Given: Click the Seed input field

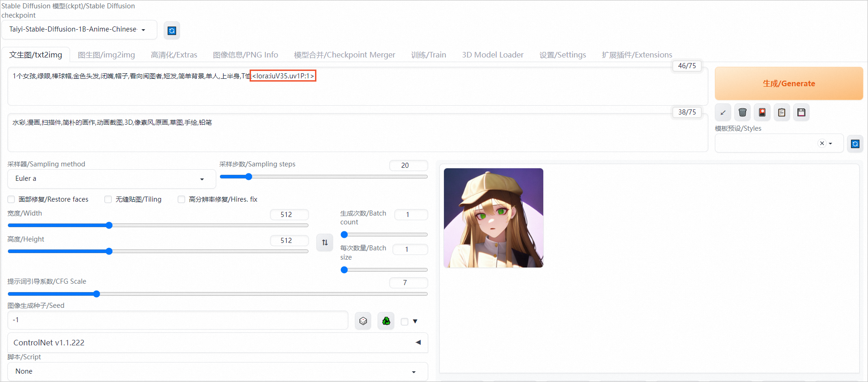Looking at the screenshot, I should pos(178,320).
